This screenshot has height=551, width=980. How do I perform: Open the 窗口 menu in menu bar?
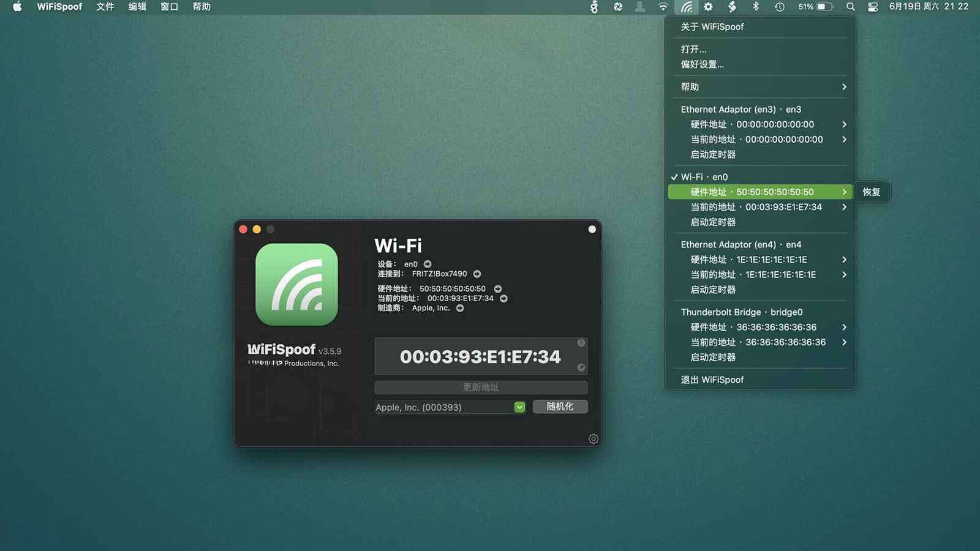[169, 7]
